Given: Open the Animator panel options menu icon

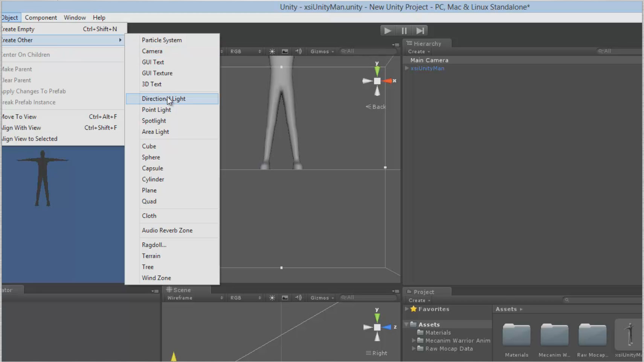Looking at the screenshot, I should click(155, 291).
